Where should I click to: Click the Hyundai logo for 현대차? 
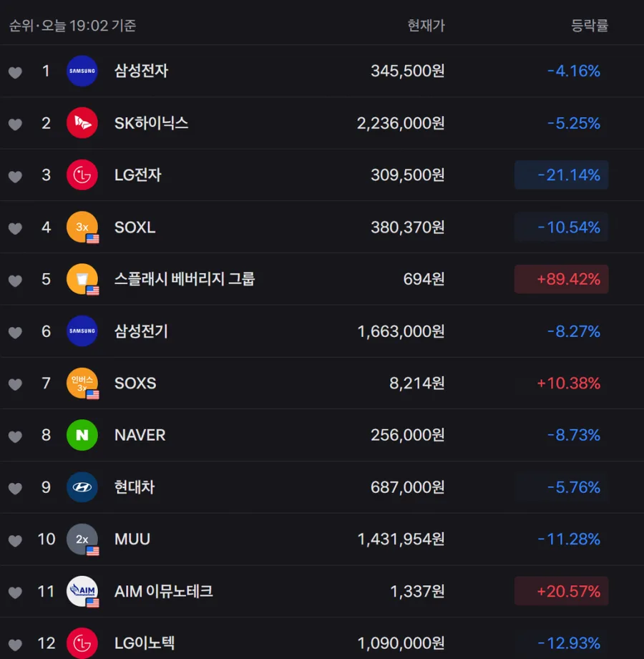[82, 487]
